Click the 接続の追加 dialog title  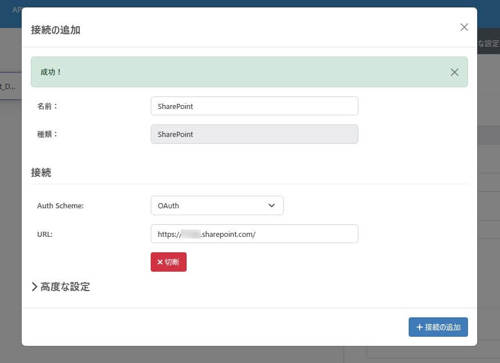(x=56, y=30)
